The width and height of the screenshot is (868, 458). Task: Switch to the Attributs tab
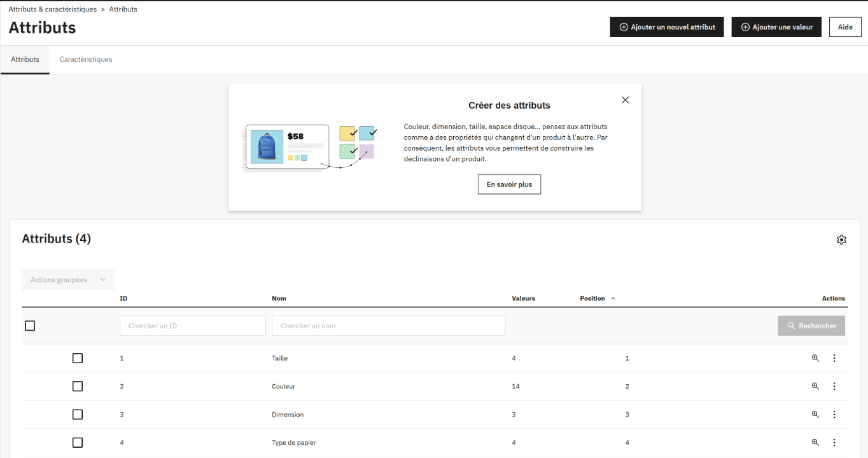(x=25, y=60)
